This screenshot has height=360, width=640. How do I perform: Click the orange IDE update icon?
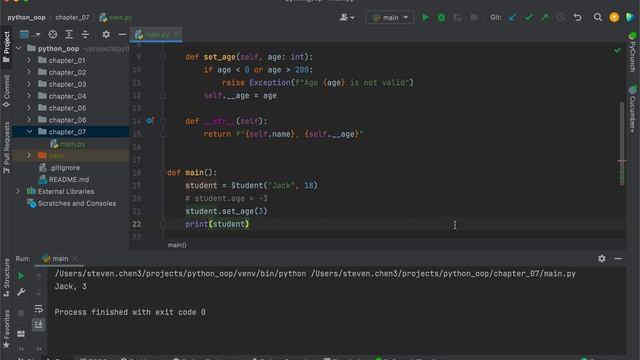point(614,18)
